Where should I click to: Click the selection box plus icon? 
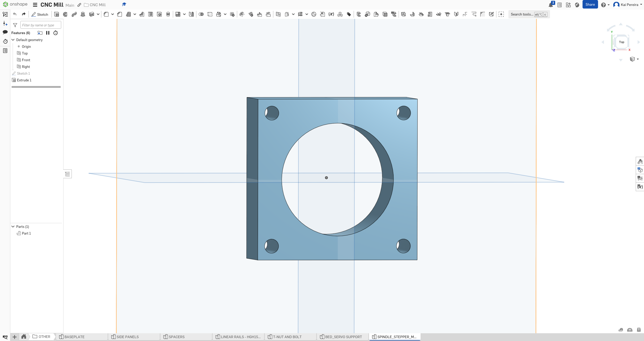coord(501,14)
